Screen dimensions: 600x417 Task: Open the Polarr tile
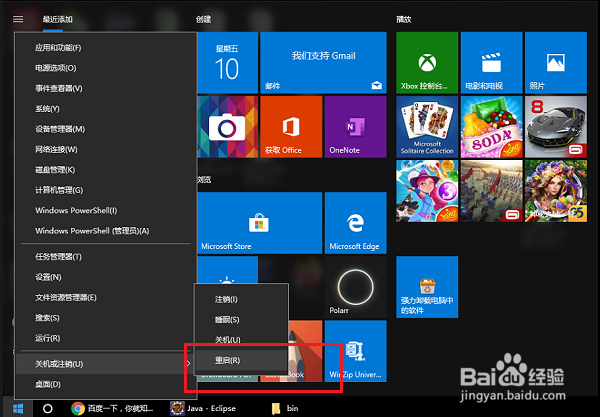(x=355, y=287)
